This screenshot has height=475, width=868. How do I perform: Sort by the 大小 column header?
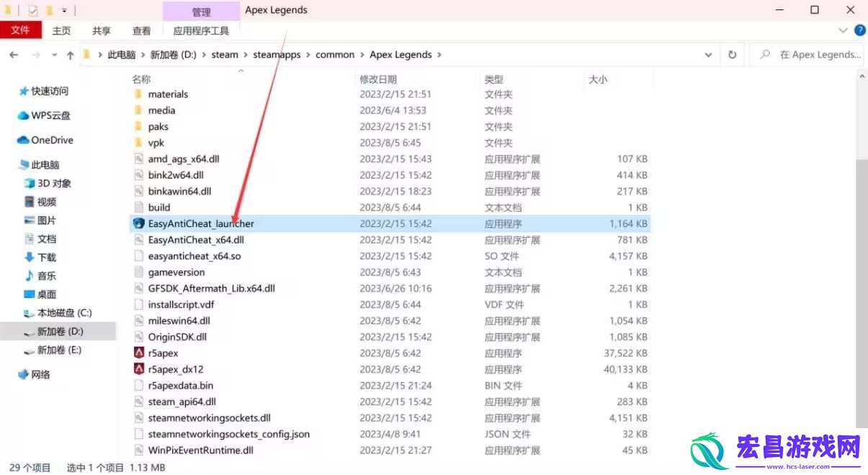(x=598, y=79)
